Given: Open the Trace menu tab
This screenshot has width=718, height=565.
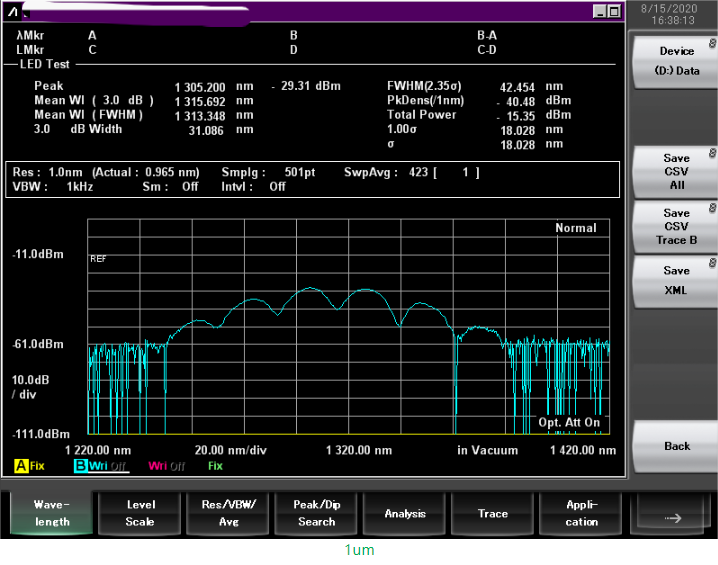Looking at the screenshot, I should click(493, 513).
